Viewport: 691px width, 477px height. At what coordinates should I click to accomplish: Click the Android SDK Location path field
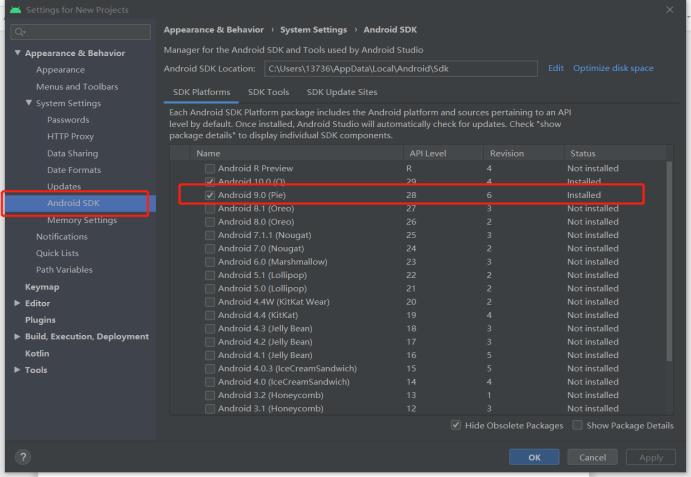tap(401, 69)
